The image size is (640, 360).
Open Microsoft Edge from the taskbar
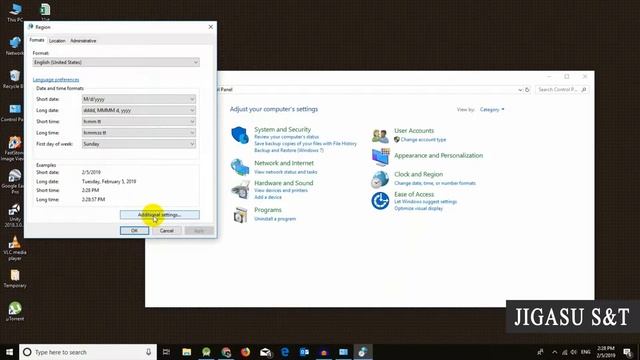click(x=285, y=352)
